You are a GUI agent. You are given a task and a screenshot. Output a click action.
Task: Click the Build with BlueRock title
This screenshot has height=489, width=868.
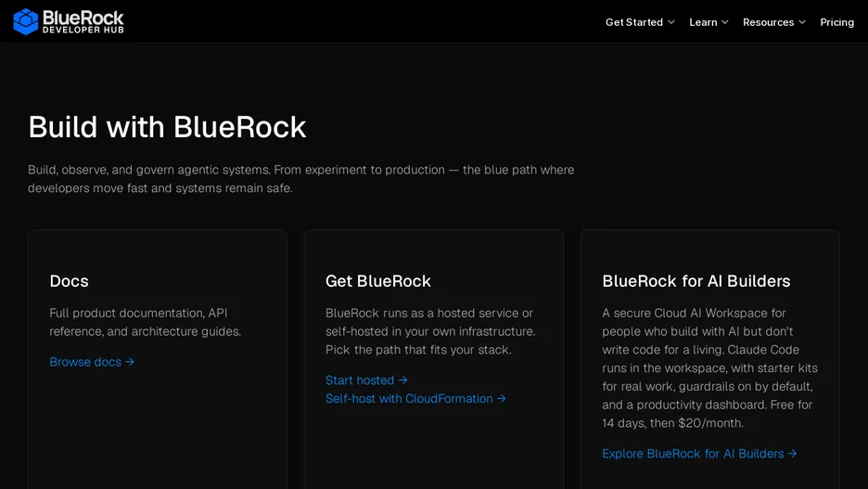[167, 127]
